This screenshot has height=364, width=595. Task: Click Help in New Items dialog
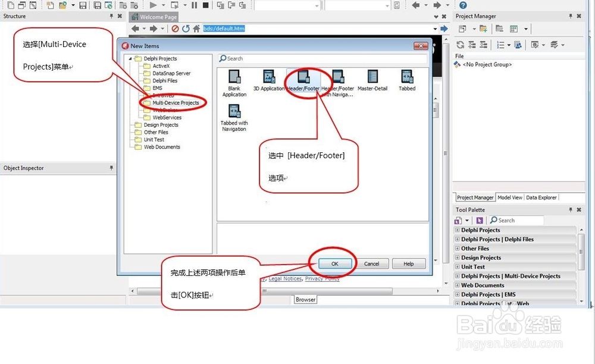pyautogui.click(x=409, y=263)
